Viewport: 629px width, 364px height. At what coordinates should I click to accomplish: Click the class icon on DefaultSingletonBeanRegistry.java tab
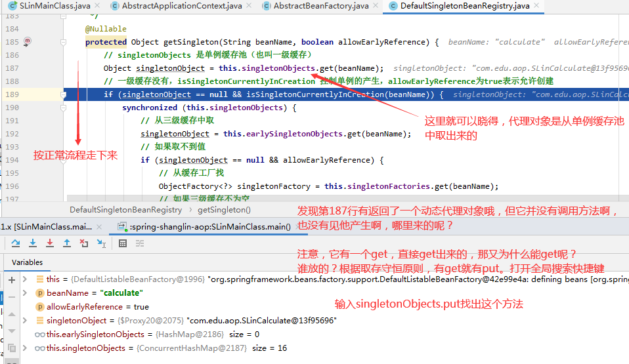(393, 6)
